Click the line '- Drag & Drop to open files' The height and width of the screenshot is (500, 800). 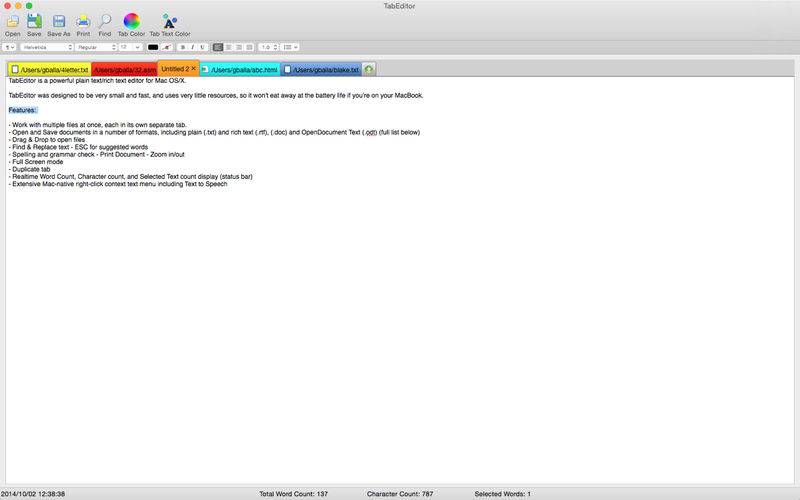coord(47,139)
